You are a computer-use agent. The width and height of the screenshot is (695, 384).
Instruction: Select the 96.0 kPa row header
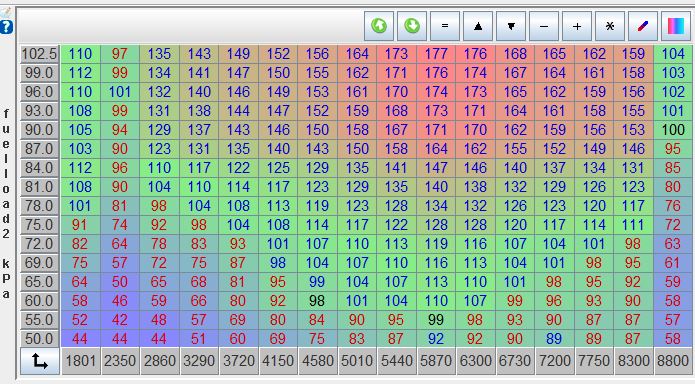tap(39, 92)
